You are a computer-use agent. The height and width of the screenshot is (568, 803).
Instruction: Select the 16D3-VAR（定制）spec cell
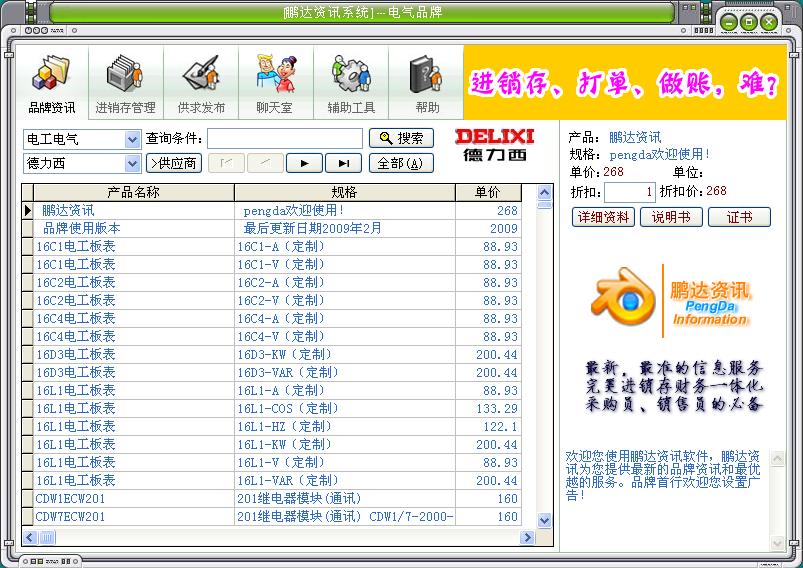pyautogui.click(x=345, y=372)
